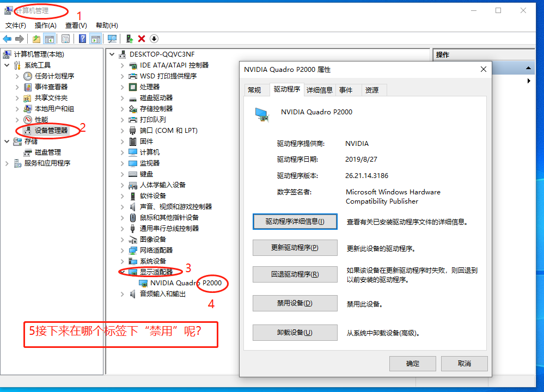Screen dimensions: 544x392
Task: Switch to the 常规 tab
Action: pos(254,90)
